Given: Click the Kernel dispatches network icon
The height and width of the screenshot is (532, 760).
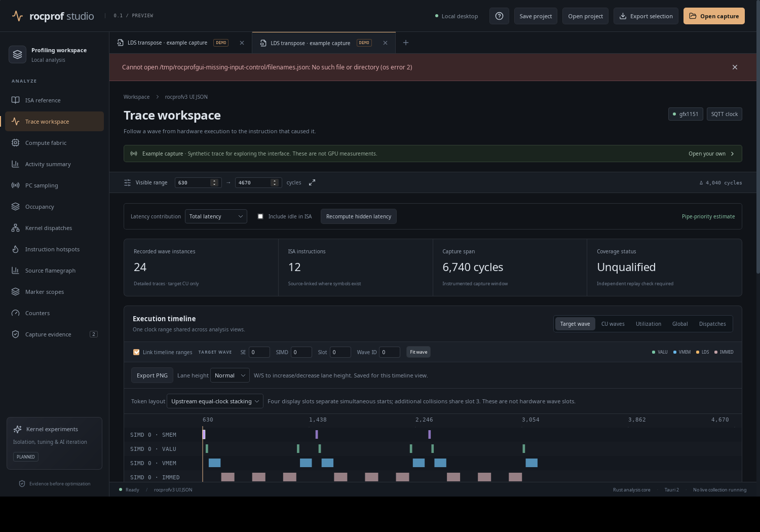Looking at the screenshot, I should 16,228.
